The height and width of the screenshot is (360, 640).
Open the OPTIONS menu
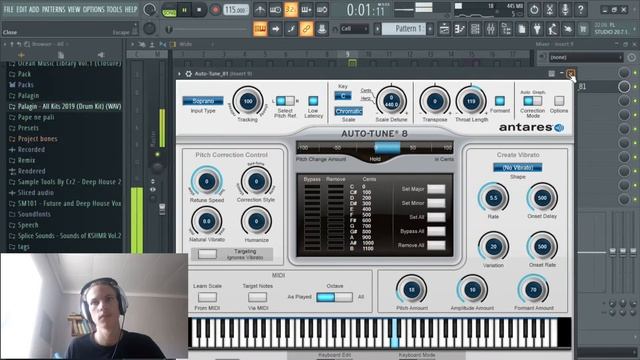(93, 9)
